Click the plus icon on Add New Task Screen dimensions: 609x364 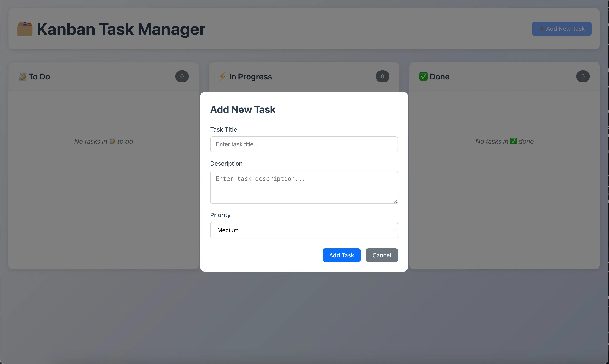[542, 29]
